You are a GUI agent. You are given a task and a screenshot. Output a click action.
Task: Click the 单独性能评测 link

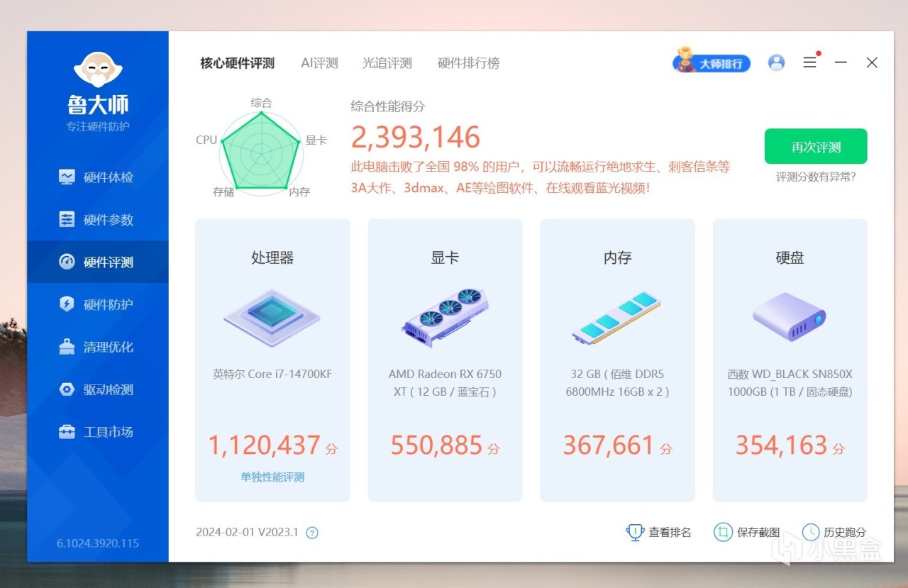point(272,477)
